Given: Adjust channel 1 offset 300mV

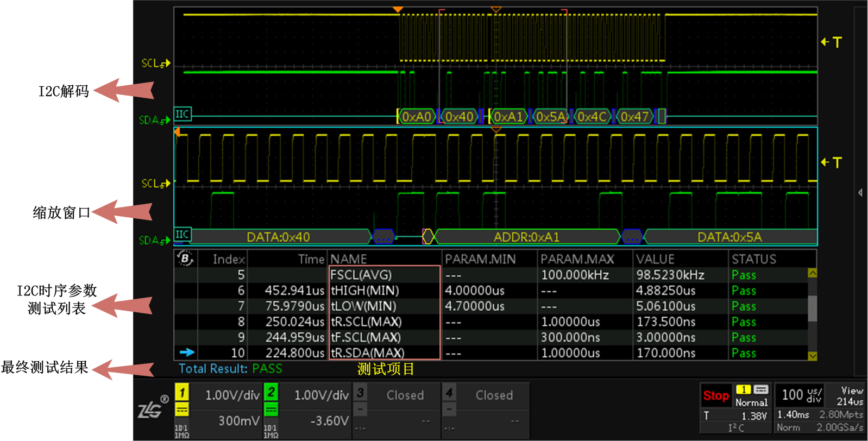Looking at the screenshot, I should [x=239, y=421].
